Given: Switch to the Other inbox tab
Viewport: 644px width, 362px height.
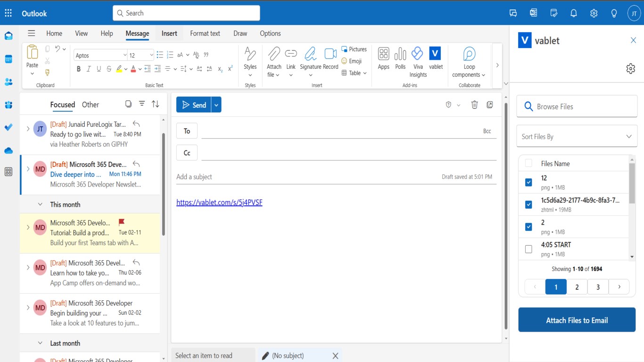Looking at the screenshot, I should tap(91, 105).
